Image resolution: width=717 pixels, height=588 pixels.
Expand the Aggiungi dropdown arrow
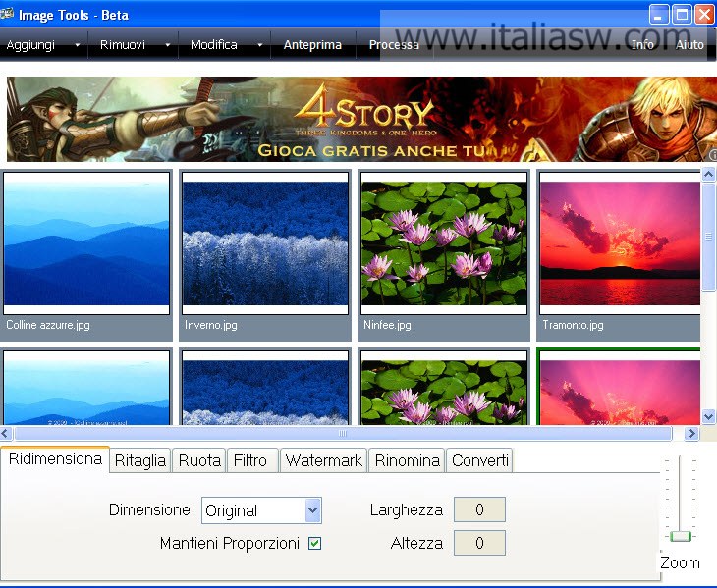[x=77, y=45]
